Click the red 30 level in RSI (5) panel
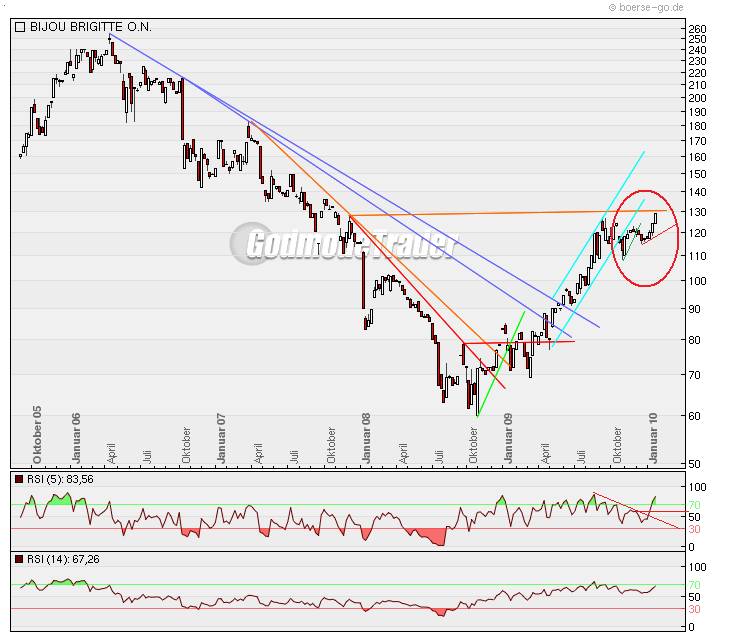 [695, 529]
